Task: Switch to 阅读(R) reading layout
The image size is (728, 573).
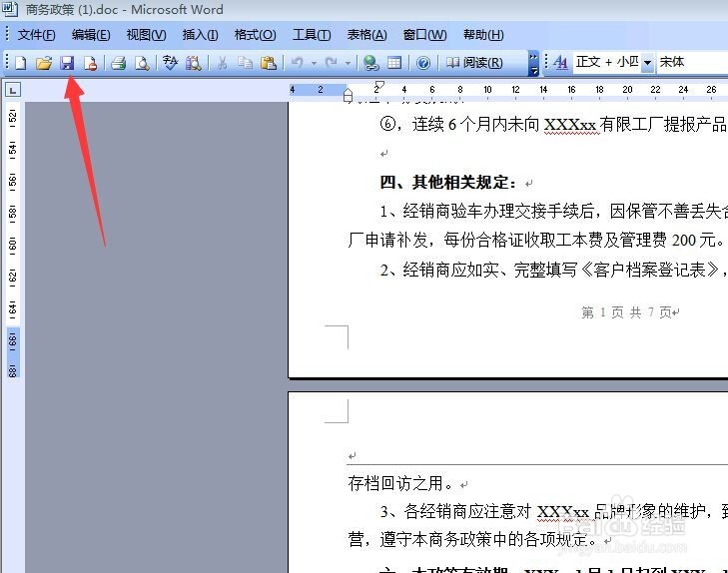Action: pyautogui.click(x=474, y=63)
